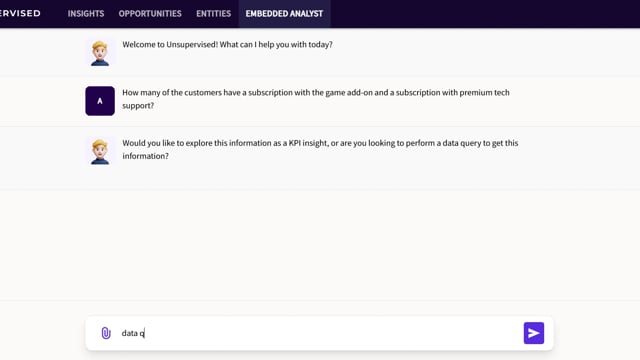
Task: Click the Unsupervised logo in the header
Action: 20,13
